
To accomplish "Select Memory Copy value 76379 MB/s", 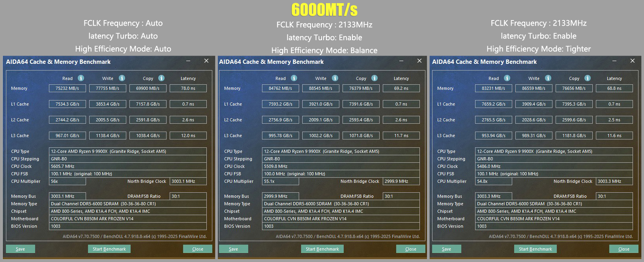I will tap(361, 88).
